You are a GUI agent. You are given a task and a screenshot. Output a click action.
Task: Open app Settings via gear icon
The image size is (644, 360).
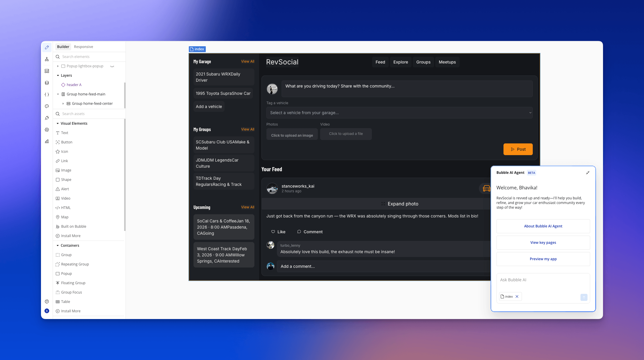[47, 130]
